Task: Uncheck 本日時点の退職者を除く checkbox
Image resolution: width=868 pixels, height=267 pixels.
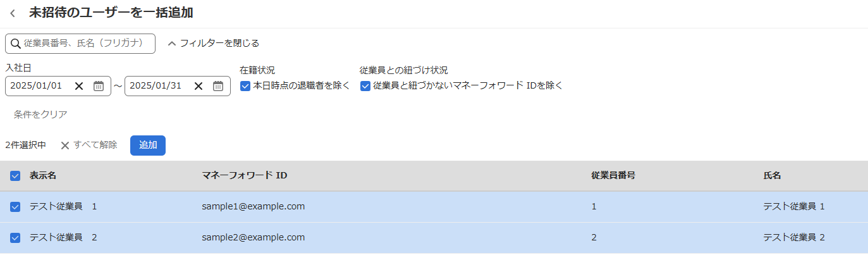Action: tap(245, 86)
